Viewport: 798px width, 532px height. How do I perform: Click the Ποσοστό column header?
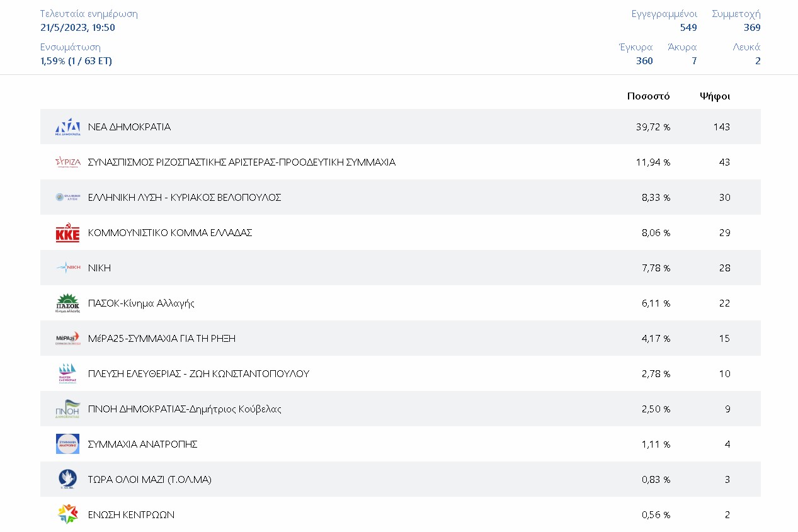point(649,96)
